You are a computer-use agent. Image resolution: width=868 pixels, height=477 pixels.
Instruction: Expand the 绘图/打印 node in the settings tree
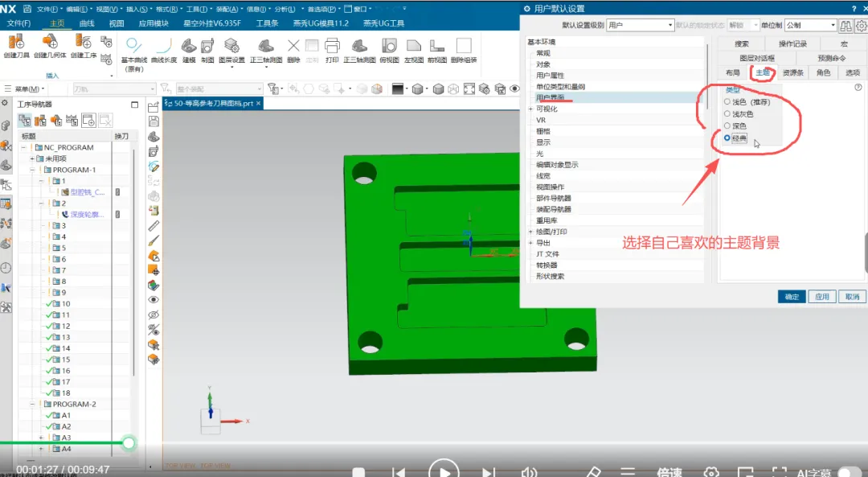pyautogui.click(x=530, y=232)
